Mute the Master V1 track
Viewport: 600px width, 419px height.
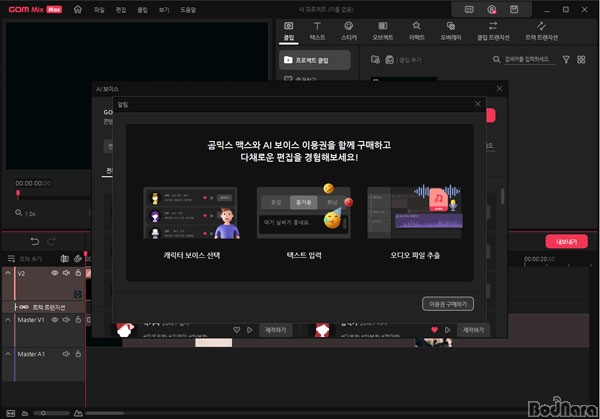point(66,320)
